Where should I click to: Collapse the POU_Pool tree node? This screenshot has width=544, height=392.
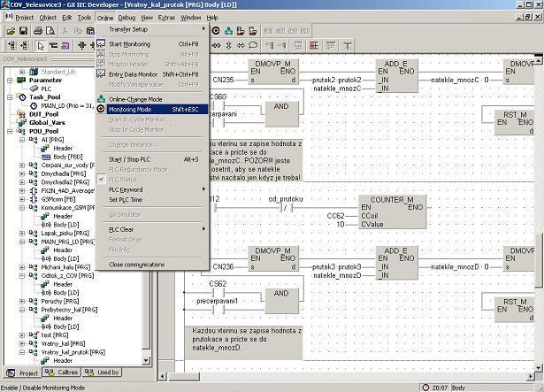10,131
